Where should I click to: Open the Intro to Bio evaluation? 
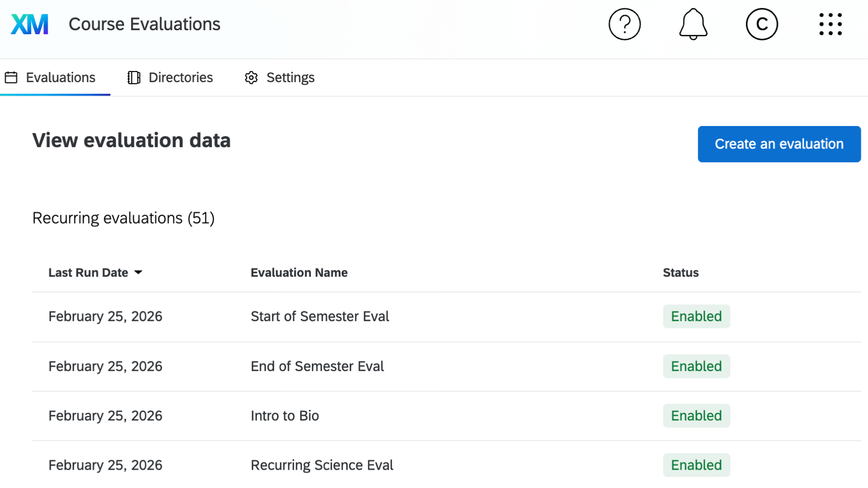(284, 416)
